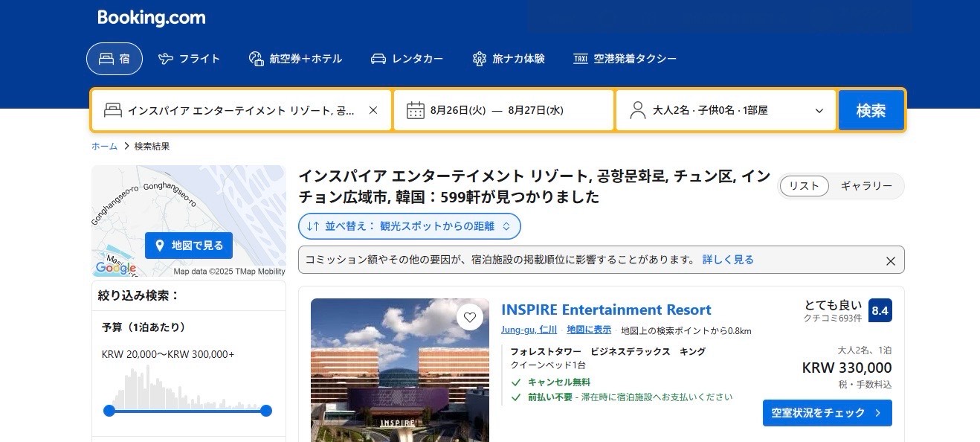Image resolution: width=980 pixels, height=442 pixels.
Task: Click the 税・手数料込 price note
Action: 865,385
